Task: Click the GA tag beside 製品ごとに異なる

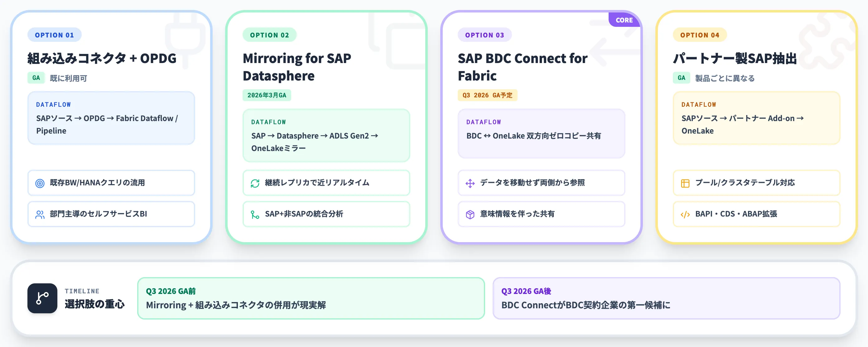Action: coord(681,78)
